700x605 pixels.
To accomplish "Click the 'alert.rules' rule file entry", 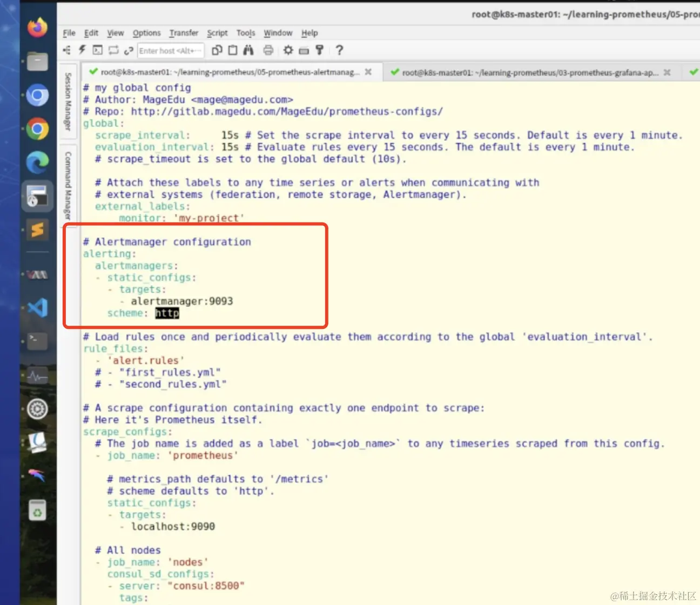I will (146, 361).
